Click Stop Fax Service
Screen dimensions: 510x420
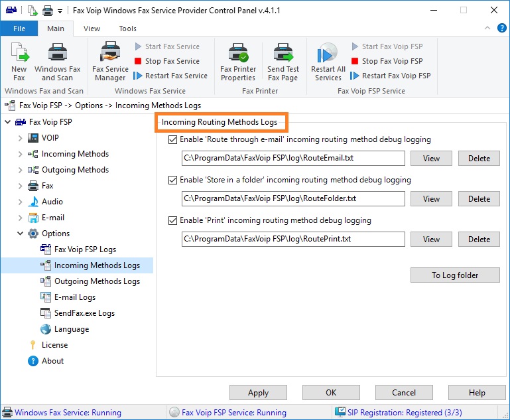click(x=167, y=61)
